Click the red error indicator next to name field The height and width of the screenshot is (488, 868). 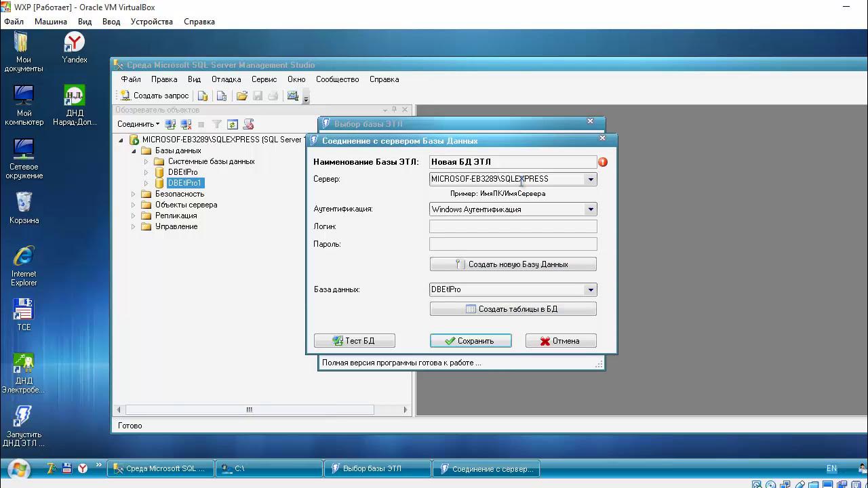603,162
